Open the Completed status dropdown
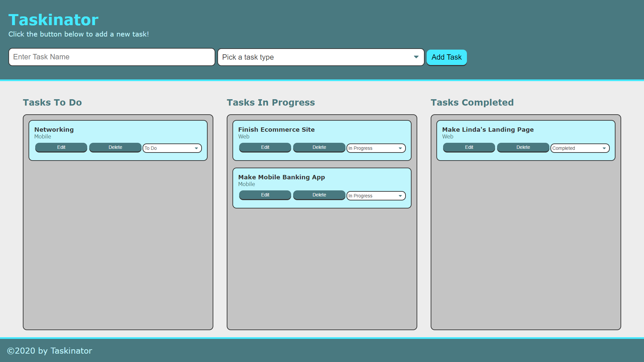Screen dimensions: 644x362 pyautogui.click(x=580, y=148)
